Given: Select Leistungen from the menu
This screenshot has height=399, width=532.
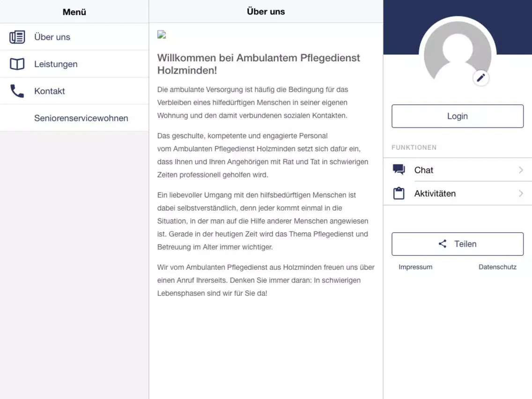Looking at the screenshot, I should [56, 64].
